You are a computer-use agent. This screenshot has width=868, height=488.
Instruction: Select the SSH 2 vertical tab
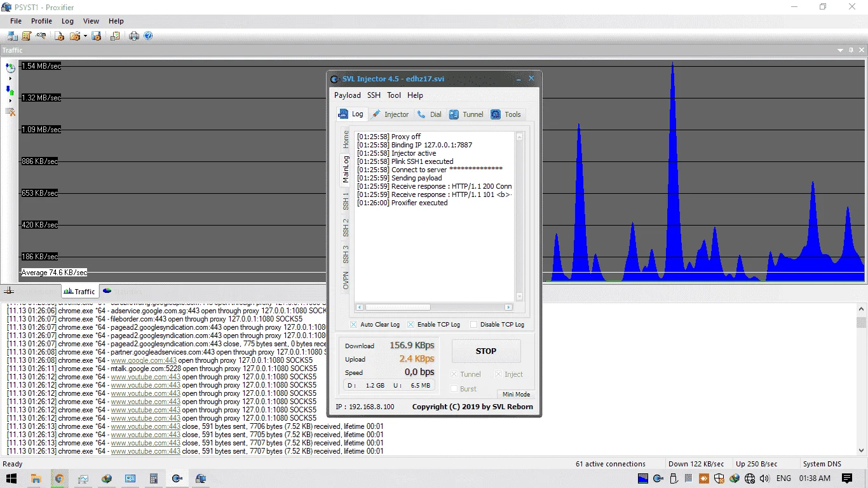346,227
